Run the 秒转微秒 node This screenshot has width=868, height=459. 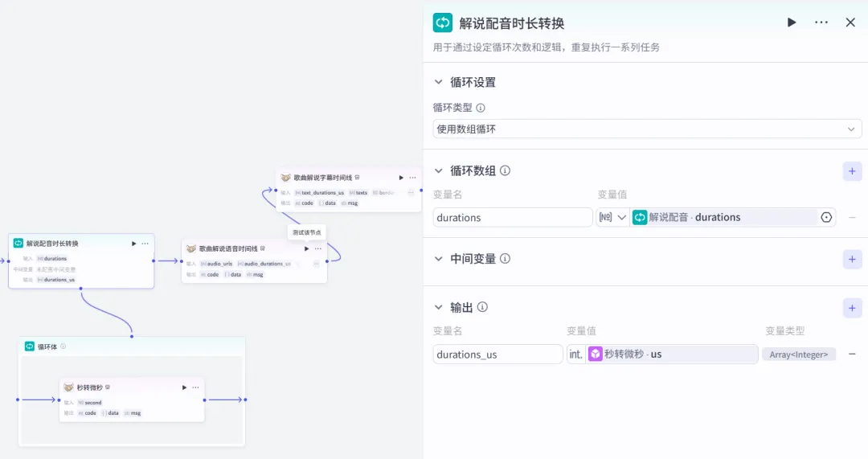tap(184, 387)
